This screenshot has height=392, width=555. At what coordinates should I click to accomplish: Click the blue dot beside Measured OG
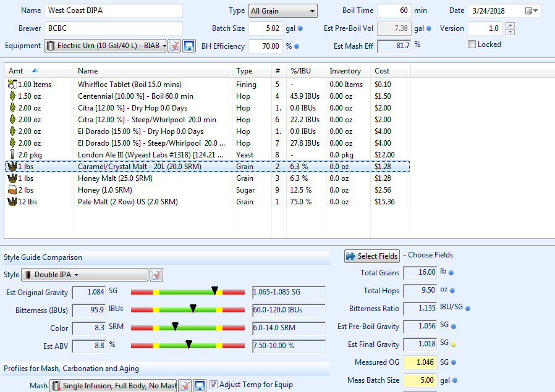[454, 362]
